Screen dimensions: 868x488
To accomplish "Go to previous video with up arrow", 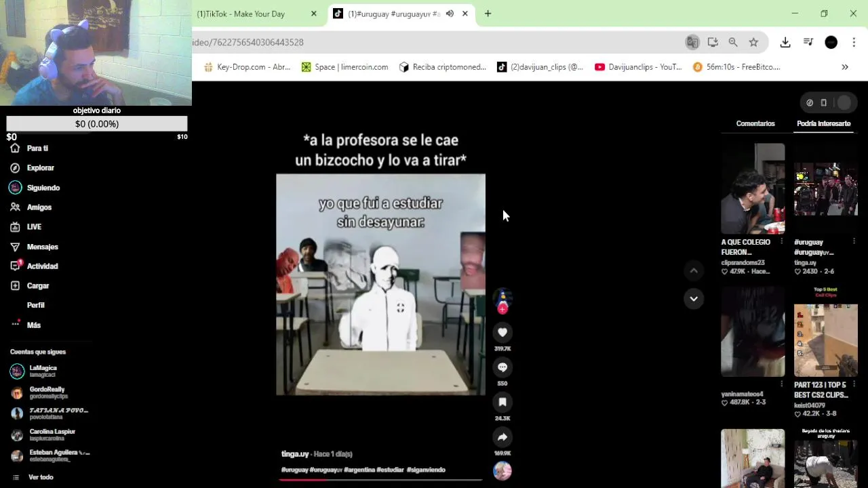I will 694,270.
